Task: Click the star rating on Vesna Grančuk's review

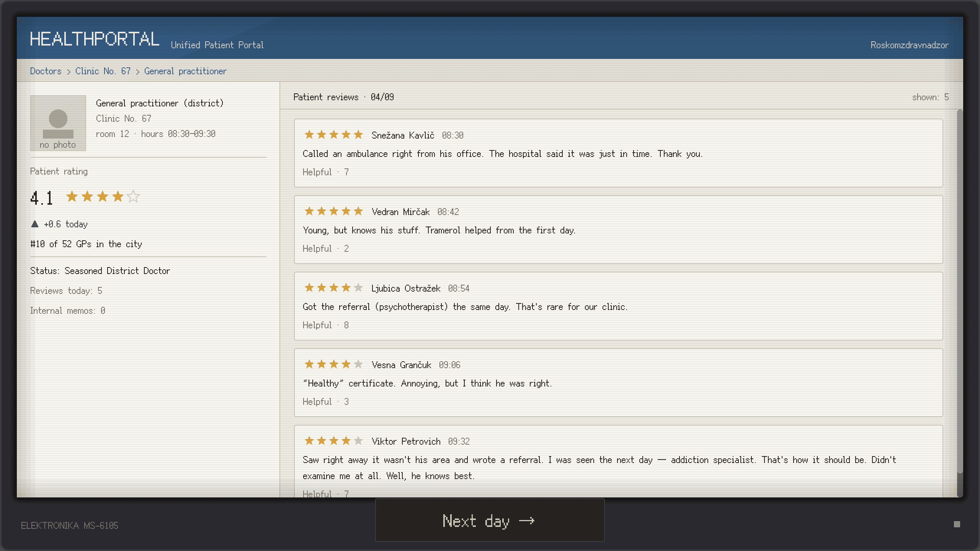Action: pyautogui.click(x=333, y=364)
